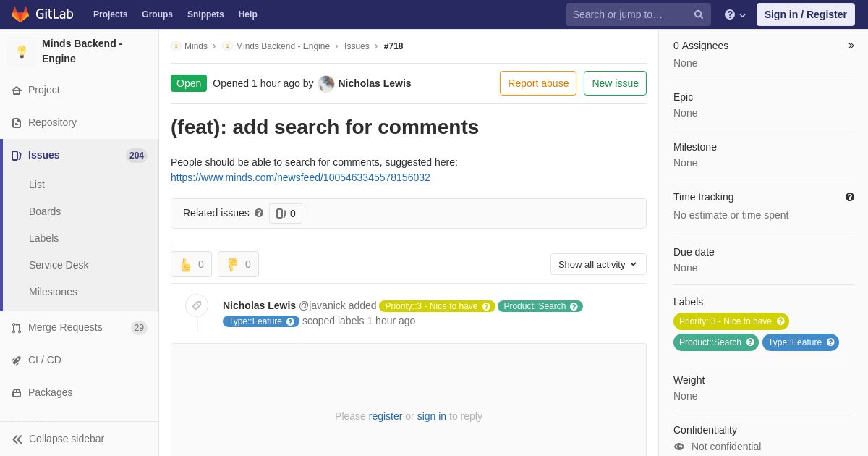The height and width of the screenshot is (456, 868).
Task: Click the search magnifier icon
Action: coord(699,14)
